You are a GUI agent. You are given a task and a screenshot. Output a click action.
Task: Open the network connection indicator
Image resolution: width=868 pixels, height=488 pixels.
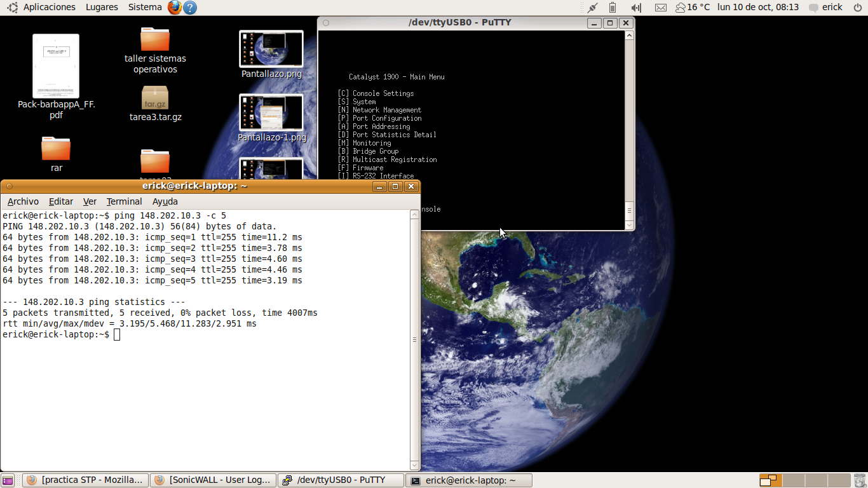pyautogui.click(x=592, y=8)
